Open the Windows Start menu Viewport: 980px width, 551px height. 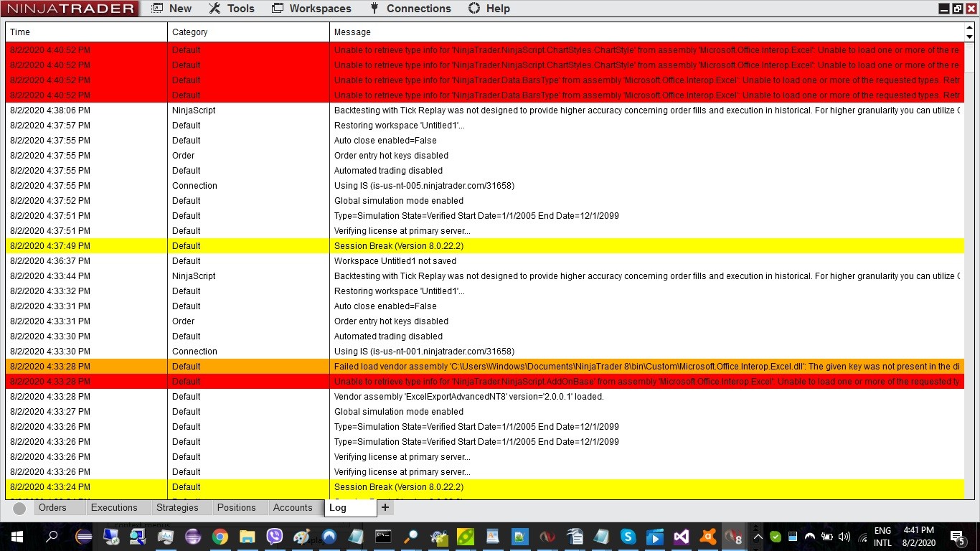click(x=17, y=536)
